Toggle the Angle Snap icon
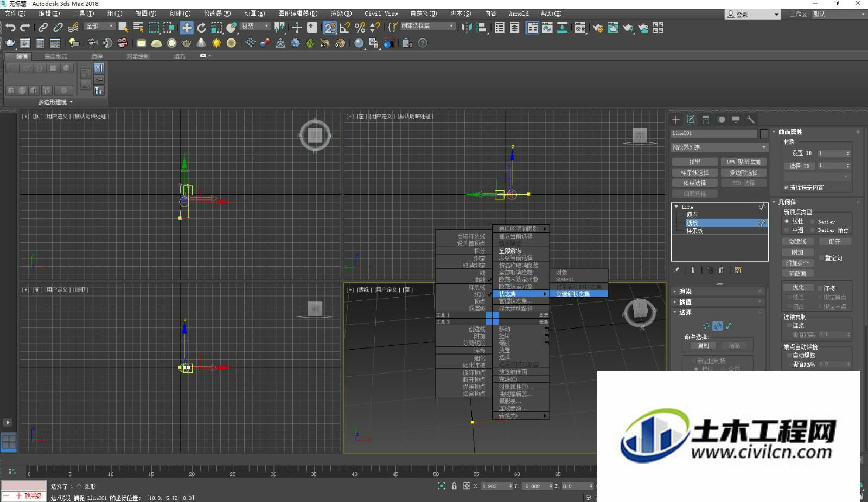This screenshot has width=868, height=502. point(345,28)
